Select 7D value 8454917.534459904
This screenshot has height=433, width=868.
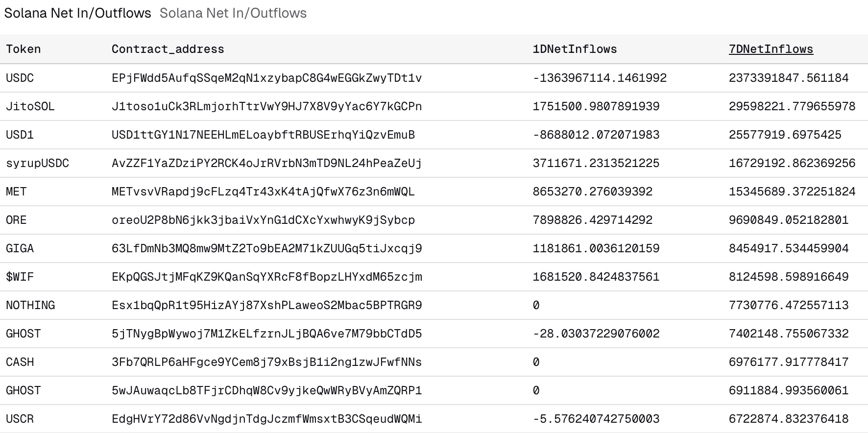tap(789, 248)
